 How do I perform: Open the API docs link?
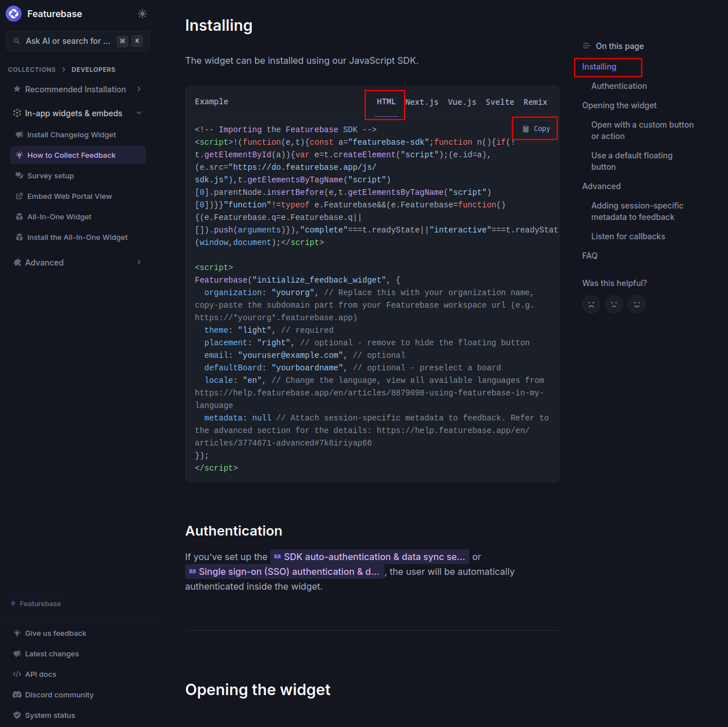[40, 675]
